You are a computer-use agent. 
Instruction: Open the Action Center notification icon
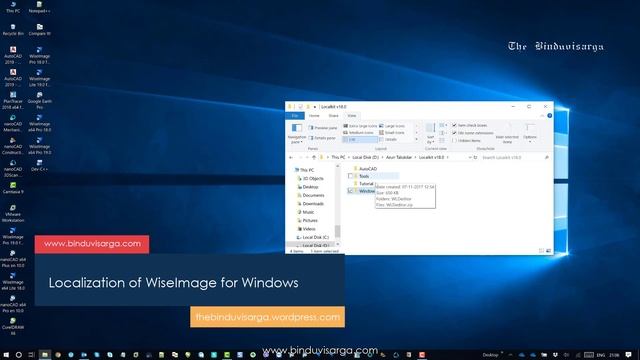point(629,355)
